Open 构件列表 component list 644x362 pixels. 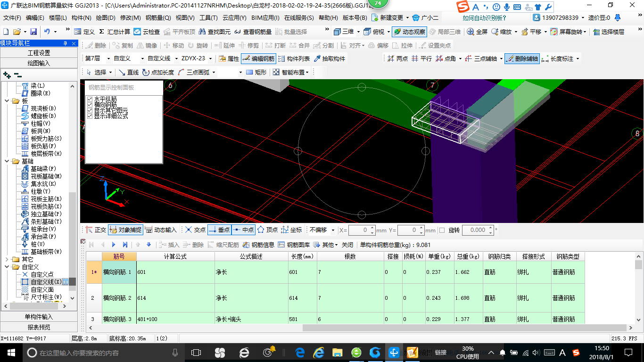pyautogui.click(x=294, y=58)
